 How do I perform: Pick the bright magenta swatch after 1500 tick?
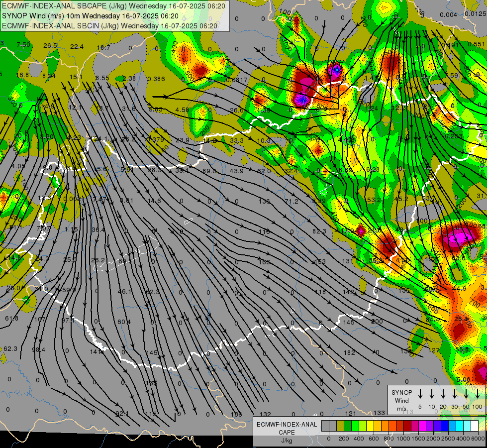(x=422, y=426)
